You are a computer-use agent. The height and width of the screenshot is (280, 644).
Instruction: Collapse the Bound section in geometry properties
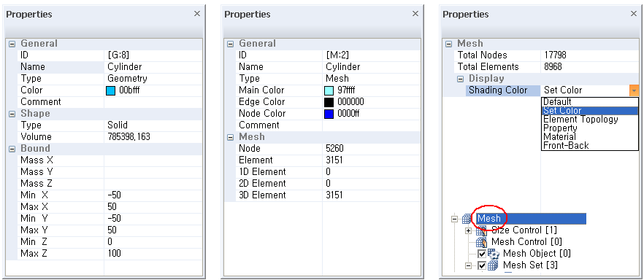12,149
